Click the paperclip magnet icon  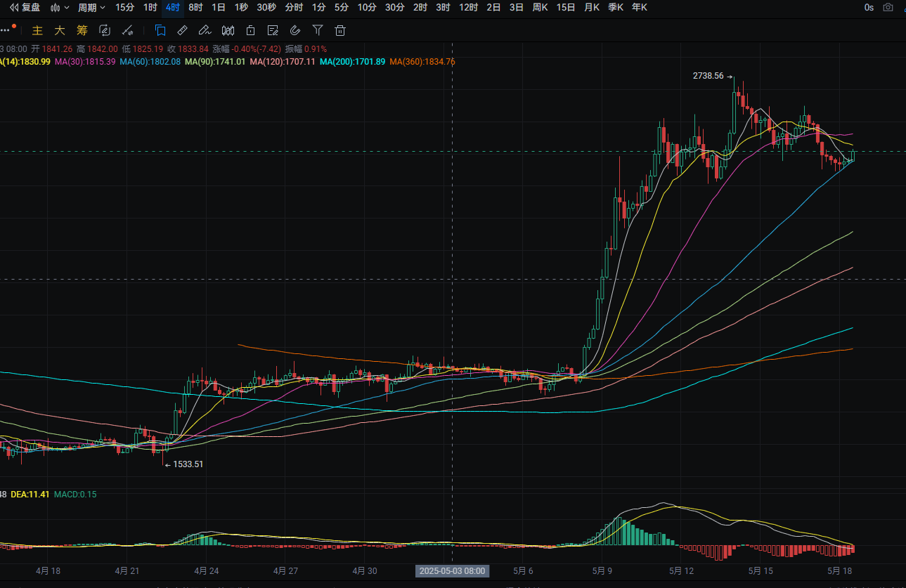tap(295, 30)
